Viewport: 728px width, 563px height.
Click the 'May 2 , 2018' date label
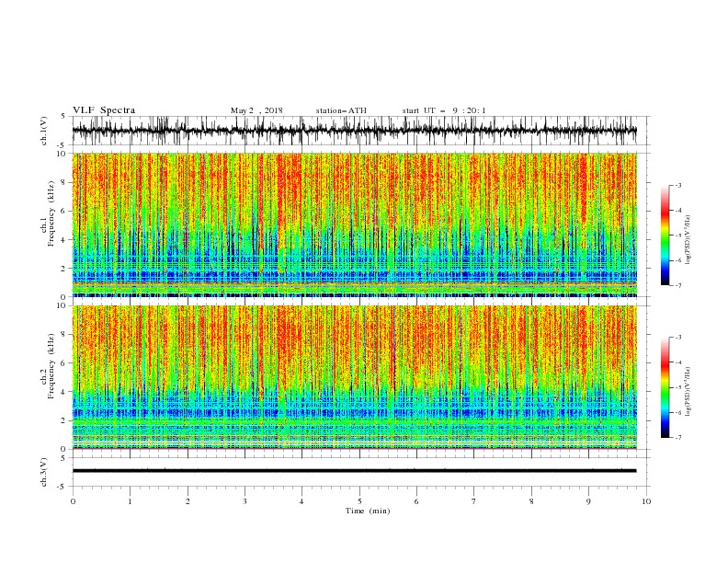tap(256, 110)
